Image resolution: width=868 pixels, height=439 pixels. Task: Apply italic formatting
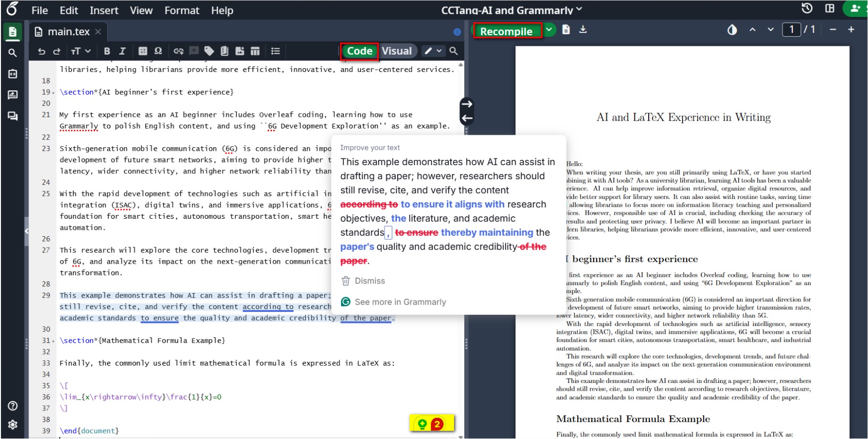click(x=122, y=51)
